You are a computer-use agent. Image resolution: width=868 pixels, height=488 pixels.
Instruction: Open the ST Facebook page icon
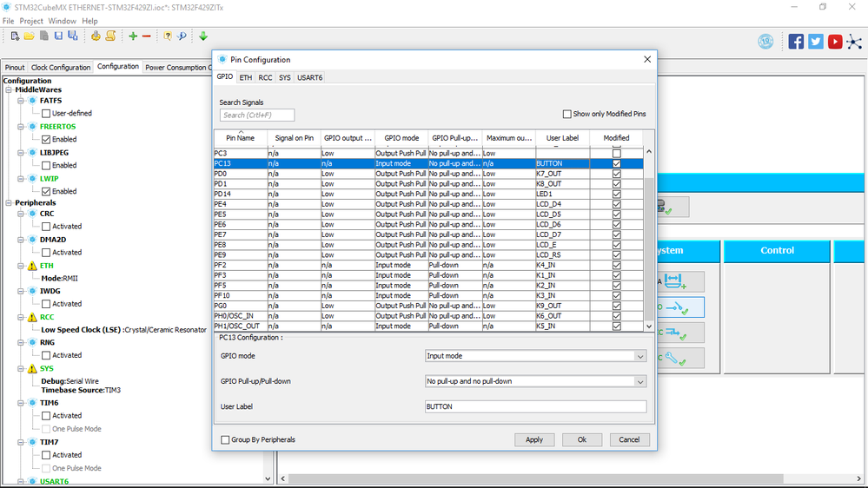pyautogui.click(x=796, y=42)
